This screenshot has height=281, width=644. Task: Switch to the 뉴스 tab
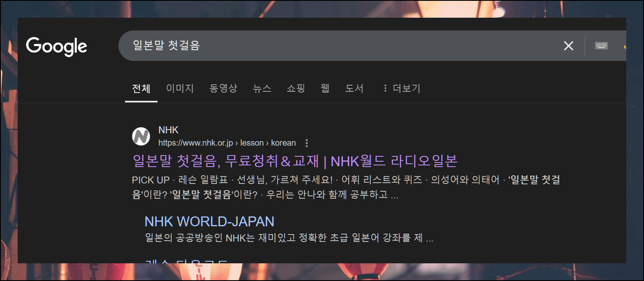click(x=262, y=88)
